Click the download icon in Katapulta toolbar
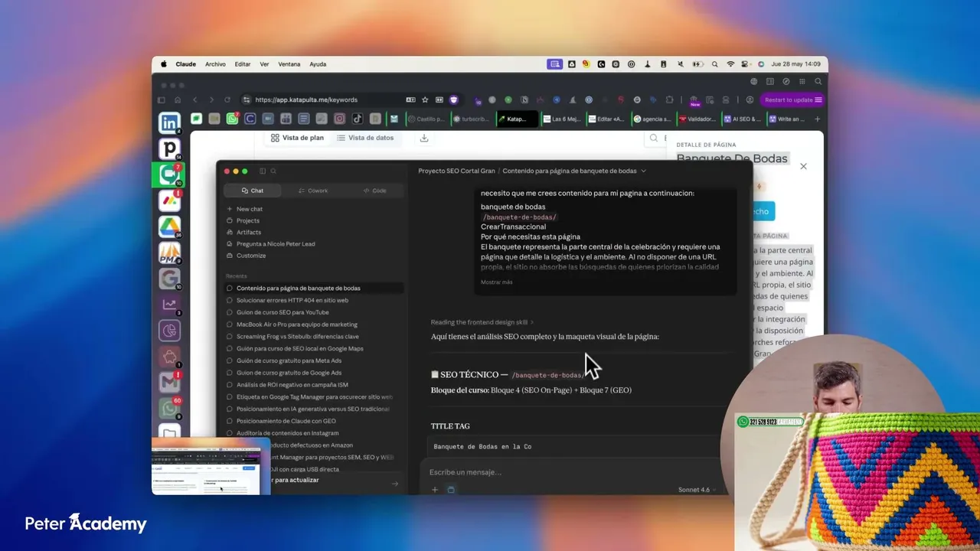Viewport: 980px width, 551px height. (x=424, y=138)
